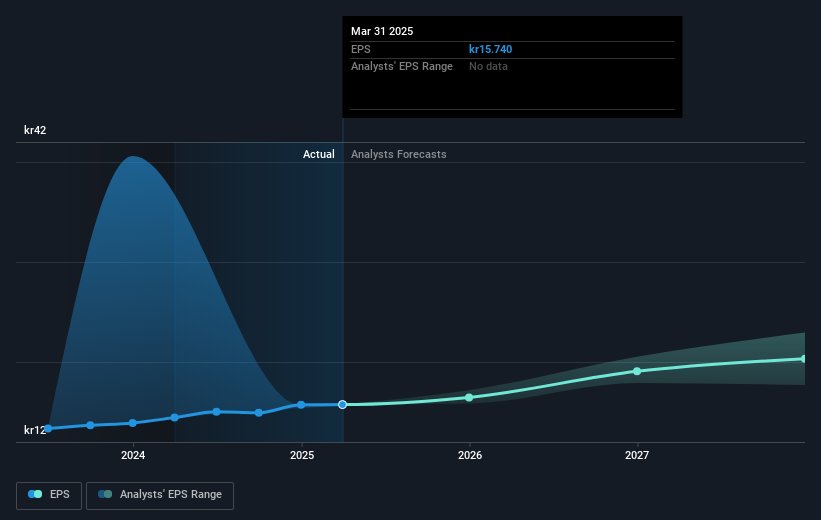The height and width of the screenshot is (520, 821).
Task: Click the 2025 x-axis label
Action: (302, 455)
